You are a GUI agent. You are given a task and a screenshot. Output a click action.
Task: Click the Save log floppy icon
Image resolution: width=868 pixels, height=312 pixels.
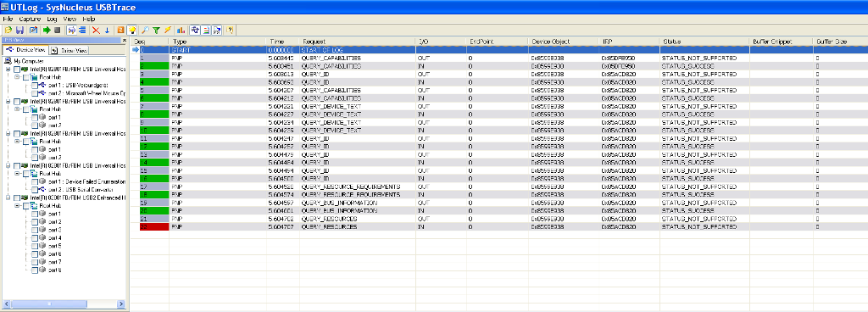(20, 30)
